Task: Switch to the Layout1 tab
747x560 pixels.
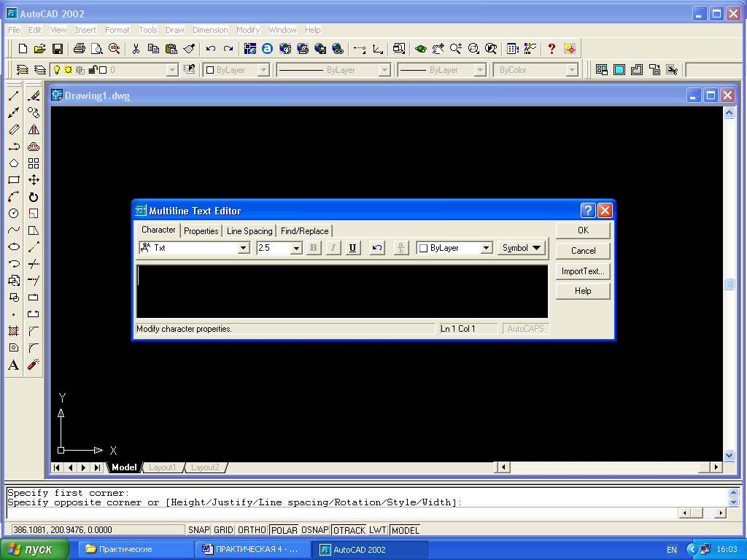Action: click(x=162, y=467)
